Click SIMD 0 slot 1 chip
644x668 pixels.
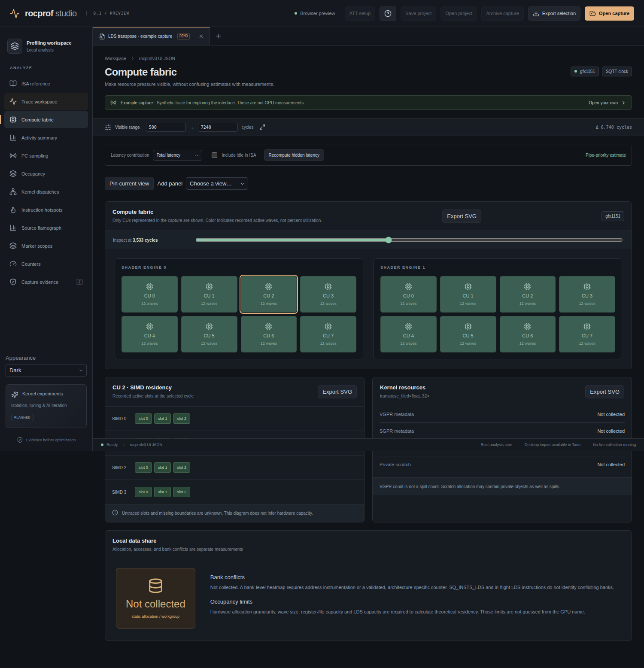pos(162,419)
